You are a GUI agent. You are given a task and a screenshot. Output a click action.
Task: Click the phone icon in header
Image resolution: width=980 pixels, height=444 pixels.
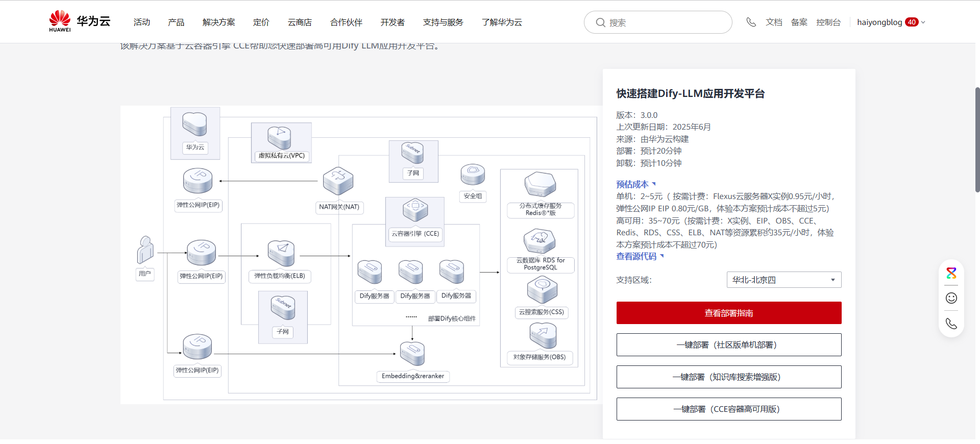click(751, 22)
